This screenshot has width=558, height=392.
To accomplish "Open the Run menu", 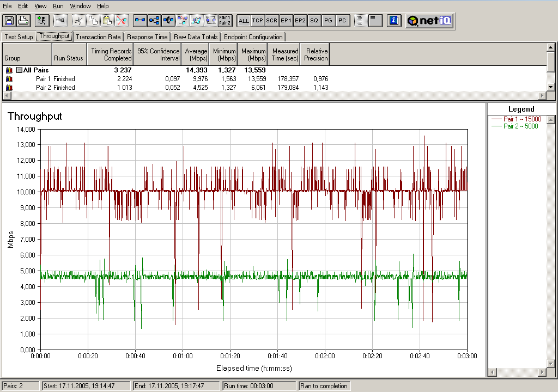I will (x=58, y=6).
